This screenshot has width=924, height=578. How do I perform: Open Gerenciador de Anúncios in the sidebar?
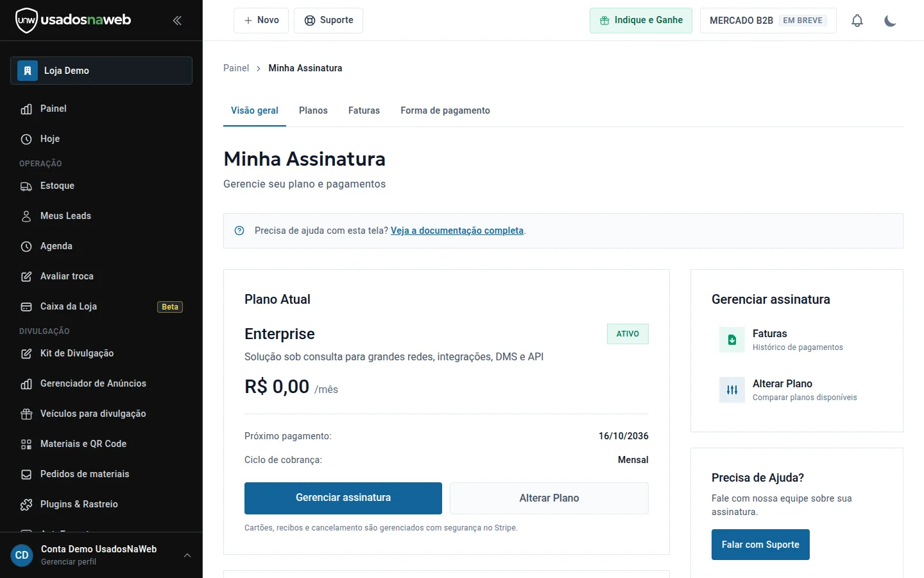[x=101, y=384]
